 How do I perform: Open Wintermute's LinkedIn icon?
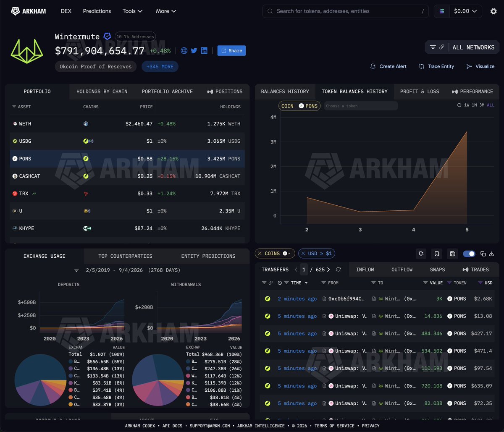pos(204,50)
